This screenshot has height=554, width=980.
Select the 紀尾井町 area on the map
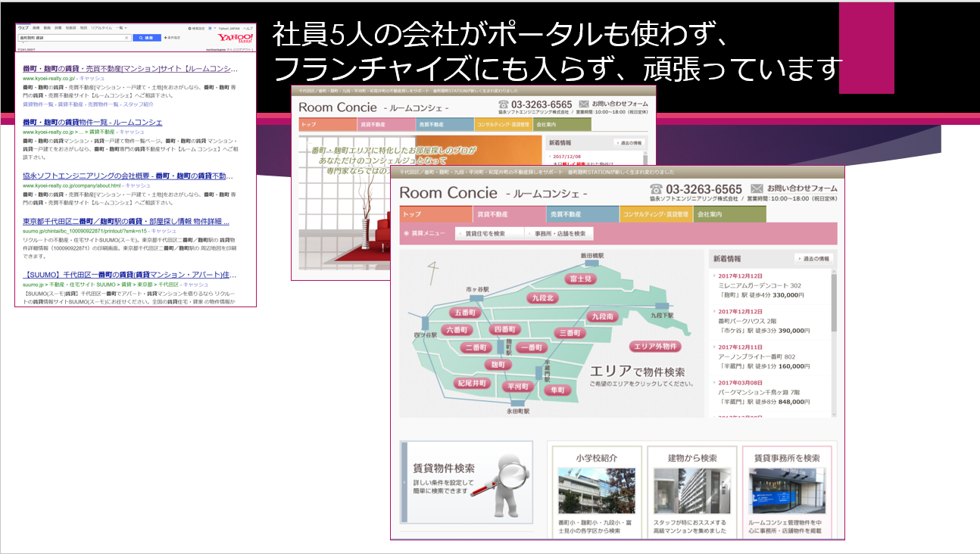coord(473,384)
